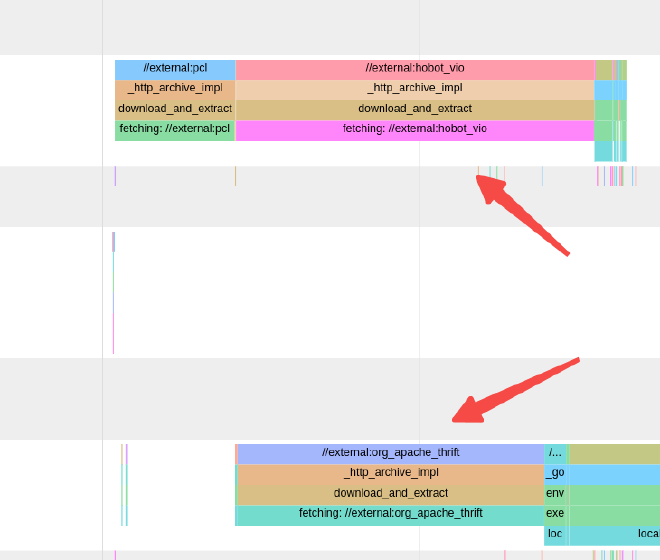Screen dimensions: 660x560
Task: Select the 'env' green slice
Action: pyautogui.click(x=555, y=494)
